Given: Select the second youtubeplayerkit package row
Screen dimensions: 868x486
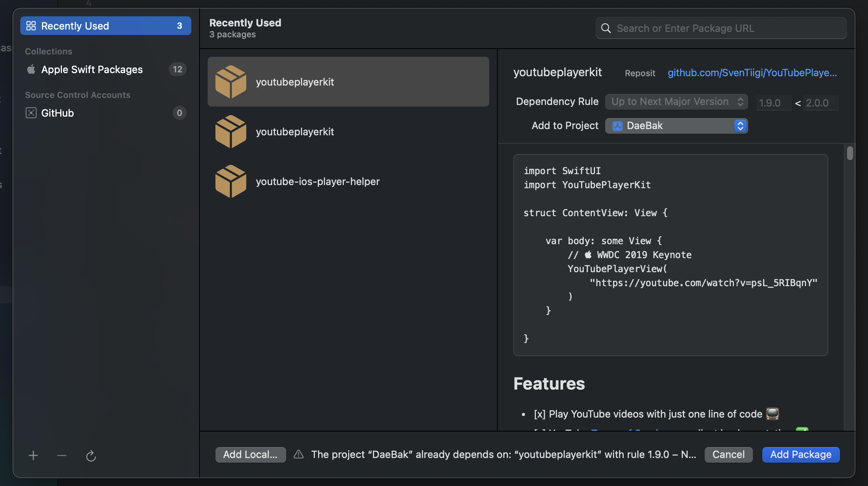Looking at the screenshot, I should 348,131.
